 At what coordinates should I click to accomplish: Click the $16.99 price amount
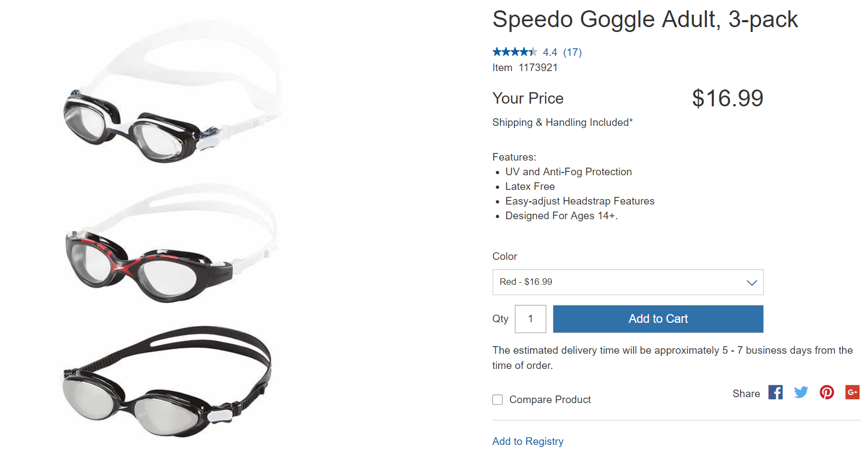[727, 99]
